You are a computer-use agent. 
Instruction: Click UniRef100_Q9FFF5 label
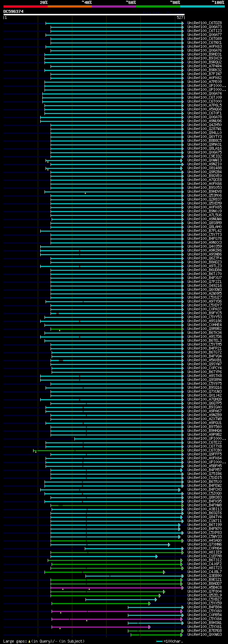point(204,454)
